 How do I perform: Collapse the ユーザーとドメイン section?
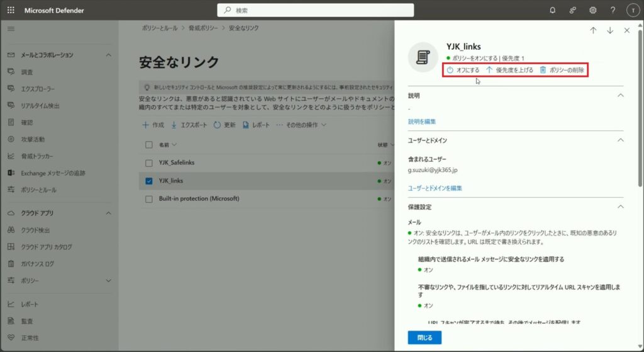pos(620,140)
